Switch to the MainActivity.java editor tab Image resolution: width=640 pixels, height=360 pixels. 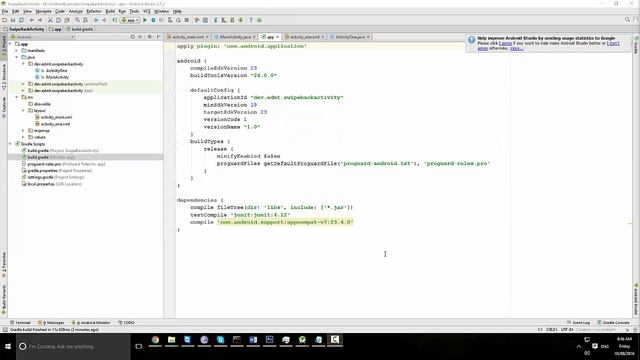pyautogui.click(x=235, y=37)
